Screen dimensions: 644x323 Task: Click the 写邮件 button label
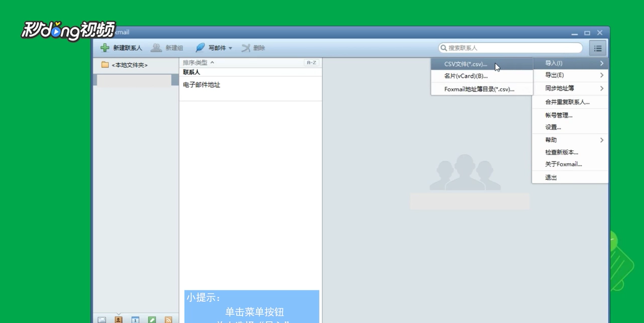point(217,48)
